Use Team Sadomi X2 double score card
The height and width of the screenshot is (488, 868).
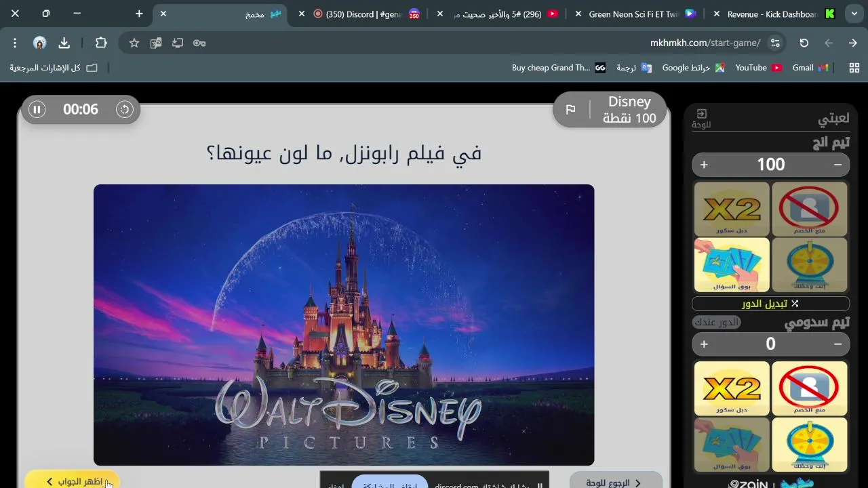pyautogui.click(x=732, y=388)
